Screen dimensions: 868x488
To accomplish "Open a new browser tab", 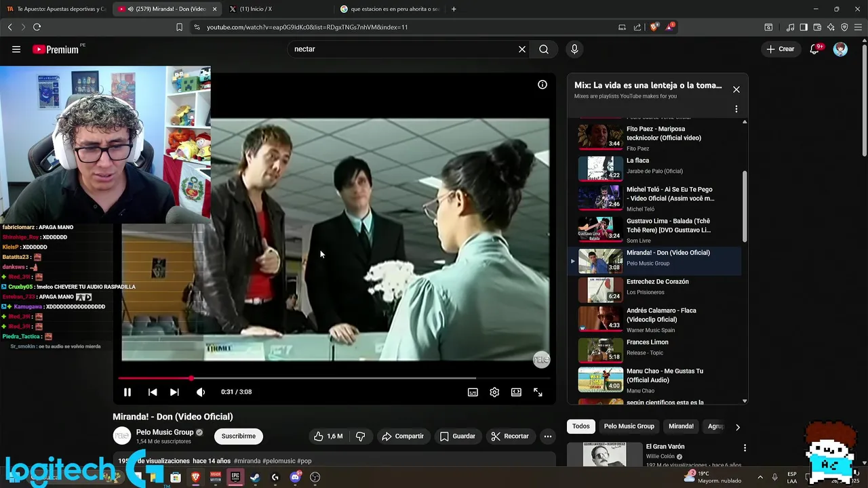I will click(x=454, y=9).
